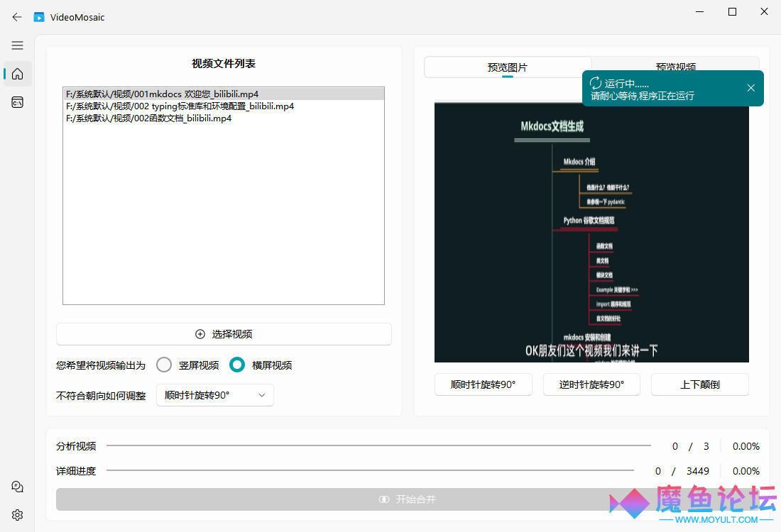The height and width of the screenshot is (532, 781).
Task: Click the 上下颠倒 flip button
Action: pos(700,384)
